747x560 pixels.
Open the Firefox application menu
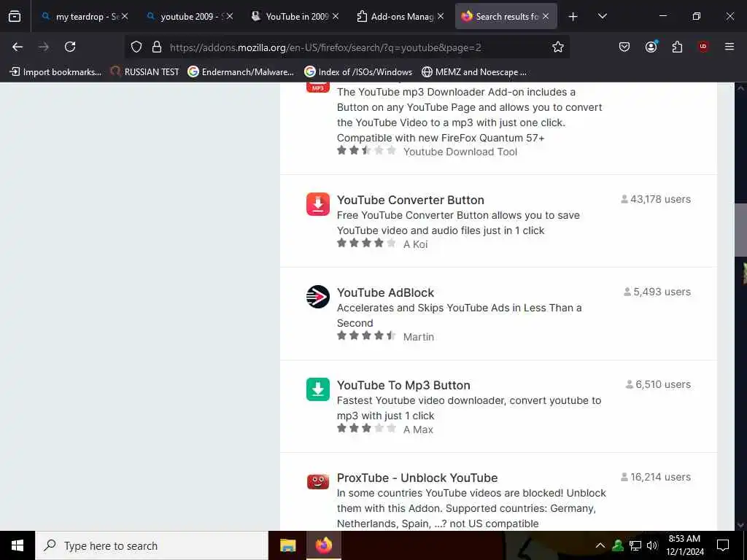click(729, 47)
